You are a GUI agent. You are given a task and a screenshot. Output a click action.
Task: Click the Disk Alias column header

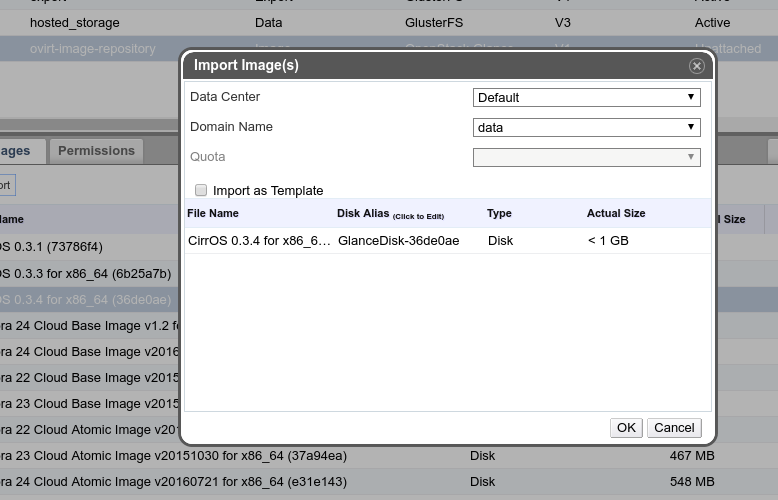(x=364, y=213)
